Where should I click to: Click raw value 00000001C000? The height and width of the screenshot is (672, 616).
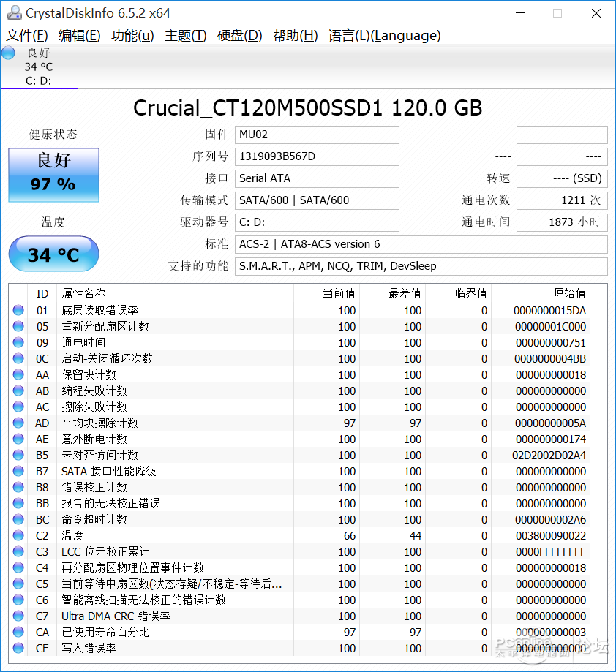click(x=550, y=327)
